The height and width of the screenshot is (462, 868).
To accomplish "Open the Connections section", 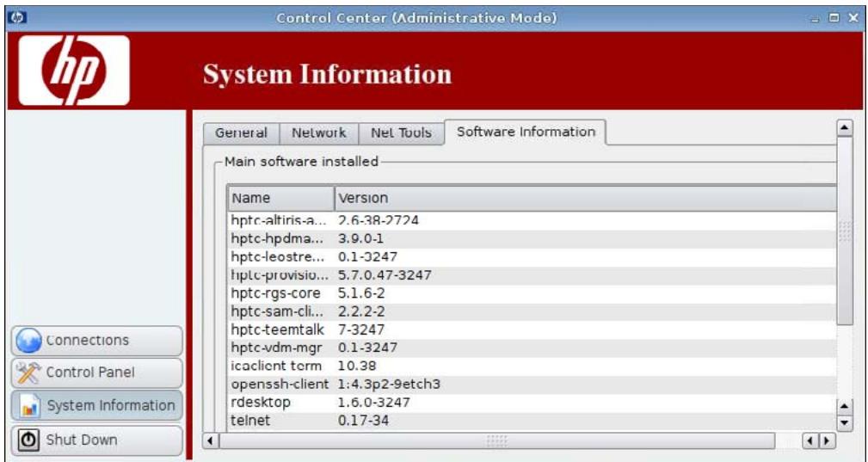I will click(97, 341).
